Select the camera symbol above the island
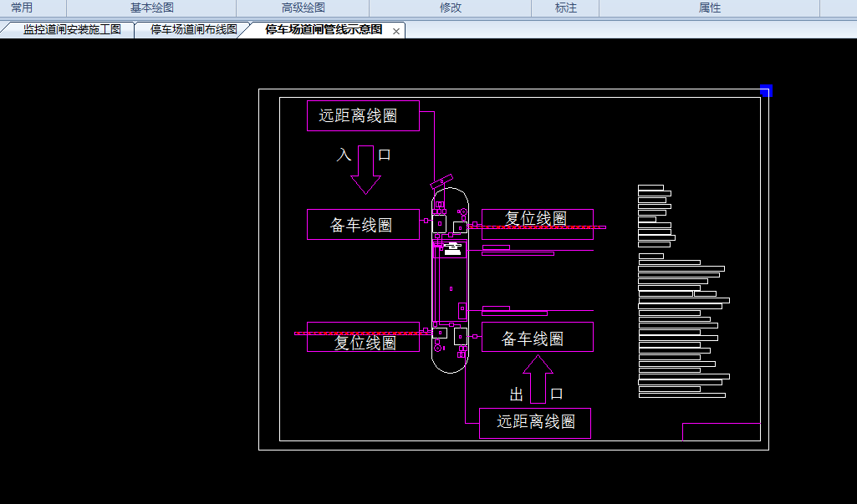This screenshot has height=504, width=857. coord(441,182)
